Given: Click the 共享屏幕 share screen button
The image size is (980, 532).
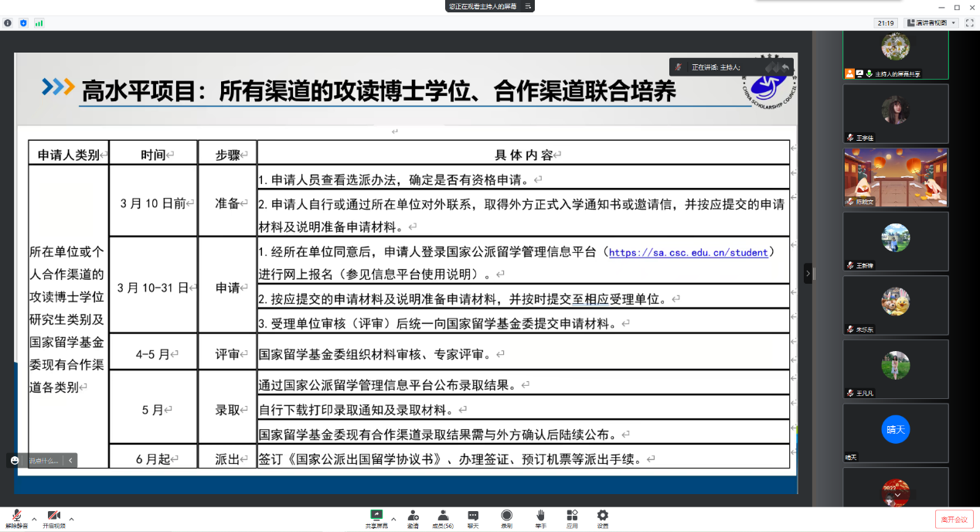Looking at the screenshot, I should tap(377, 517).
